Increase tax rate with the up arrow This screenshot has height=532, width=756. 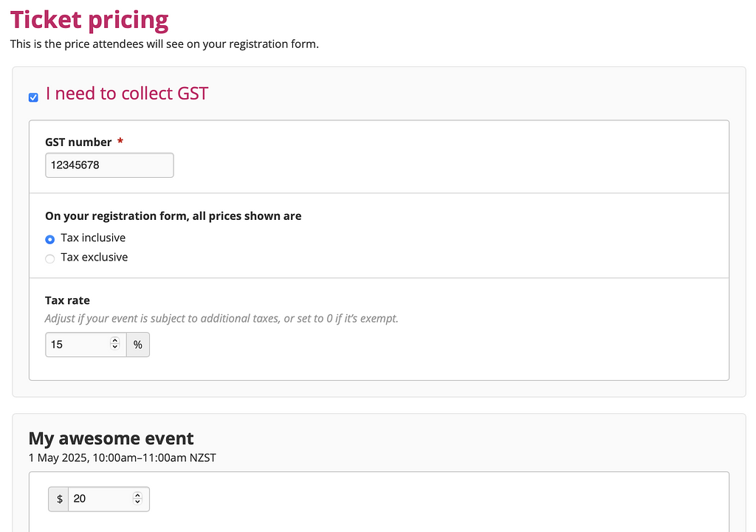114,340
